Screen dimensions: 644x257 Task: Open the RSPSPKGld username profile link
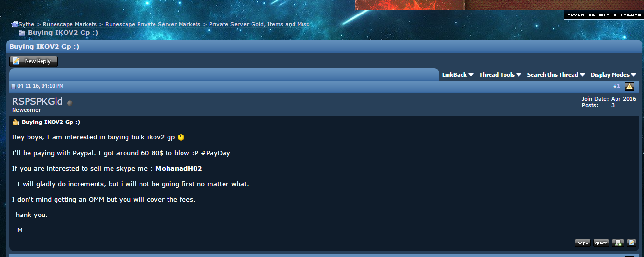pyautogui.click(x=37, y=101)
